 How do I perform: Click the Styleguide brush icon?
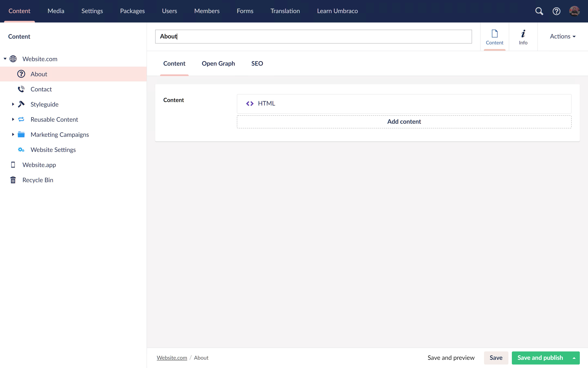pos(21,104)
